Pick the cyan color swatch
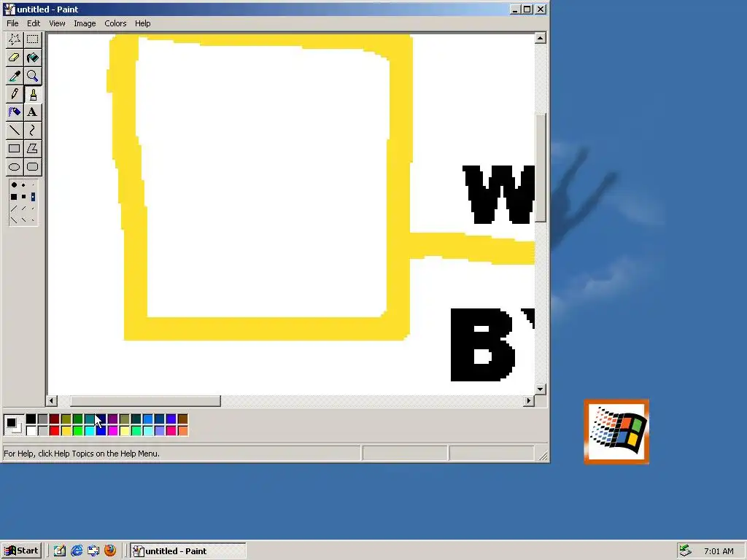The height and width of the screenshot is (560, 747). (90, 431)
